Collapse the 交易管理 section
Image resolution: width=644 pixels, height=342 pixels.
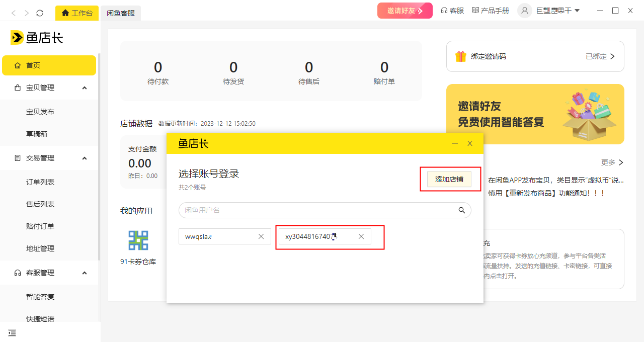click(84, 158)
